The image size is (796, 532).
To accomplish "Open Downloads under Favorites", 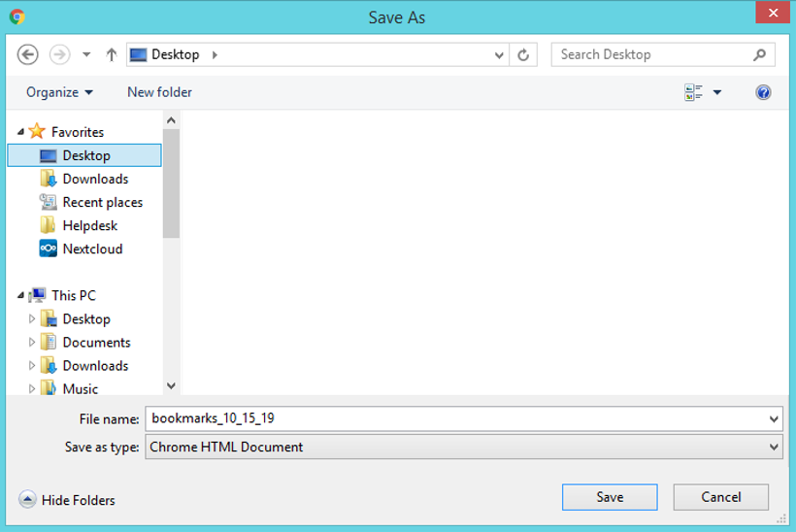I will click(95, 179).
